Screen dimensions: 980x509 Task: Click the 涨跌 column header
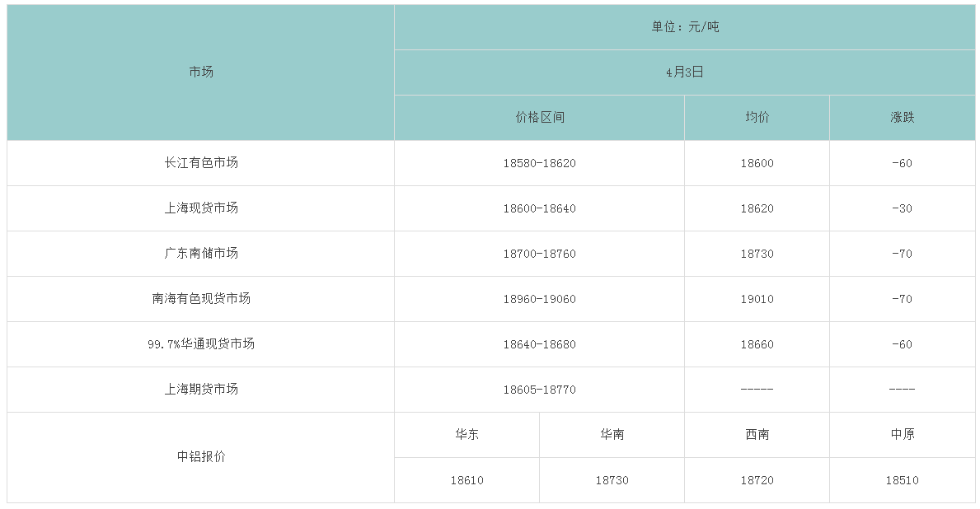tap(902, 118)
